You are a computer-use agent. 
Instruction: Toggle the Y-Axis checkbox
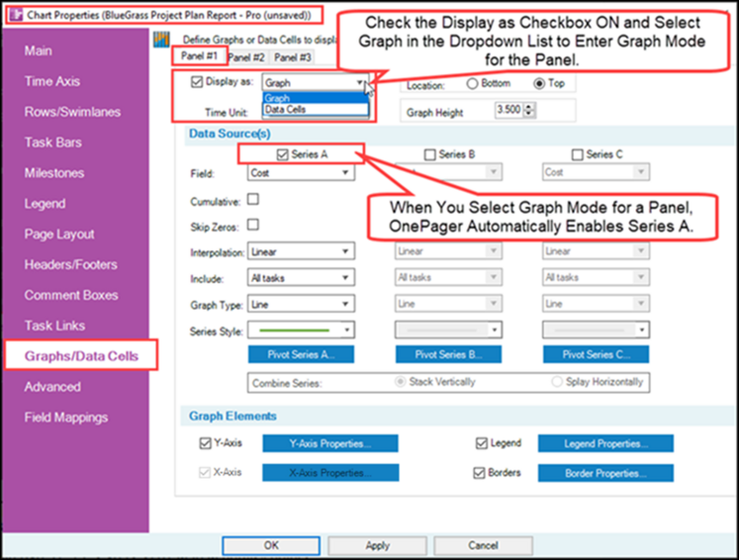[x=205, y=443]
